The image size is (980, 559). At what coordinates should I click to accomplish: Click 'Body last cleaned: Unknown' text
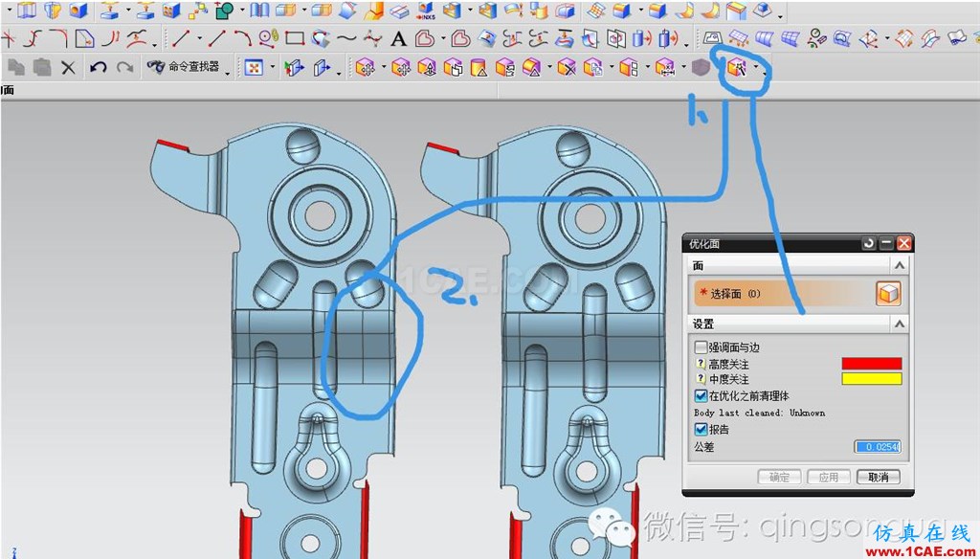(x=759, y=413)
